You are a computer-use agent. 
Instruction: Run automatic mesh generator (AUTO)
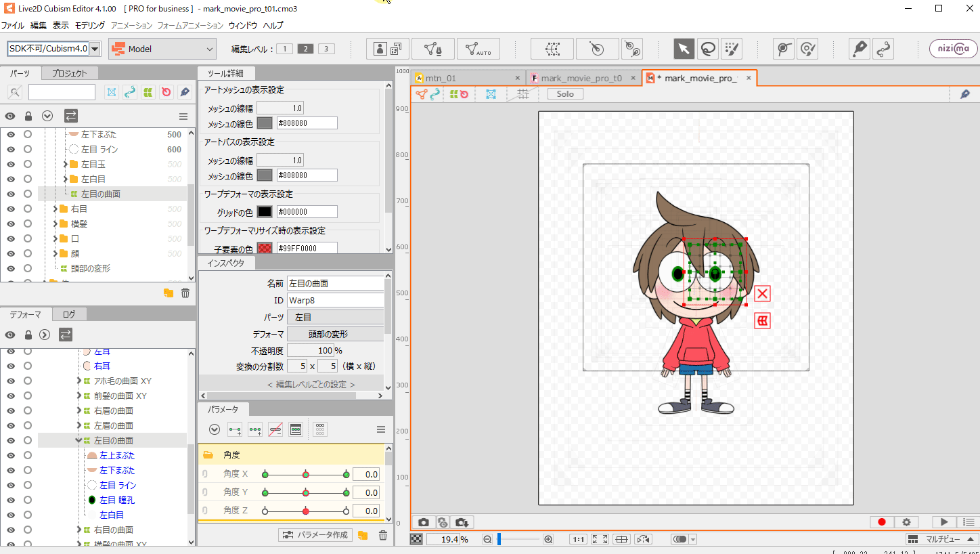478,49
